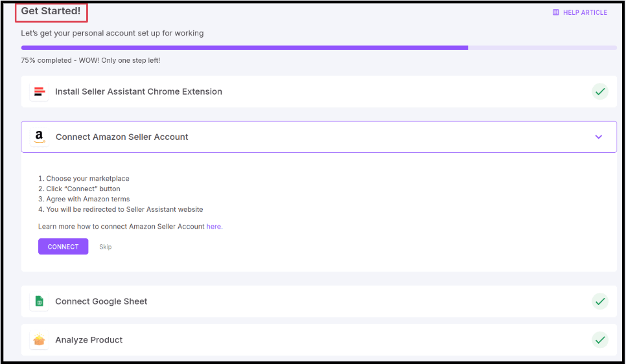Click the Analyze Product box icon
Image resolution: width=626 pixels, height=364 pixels.
click(40, 340)
